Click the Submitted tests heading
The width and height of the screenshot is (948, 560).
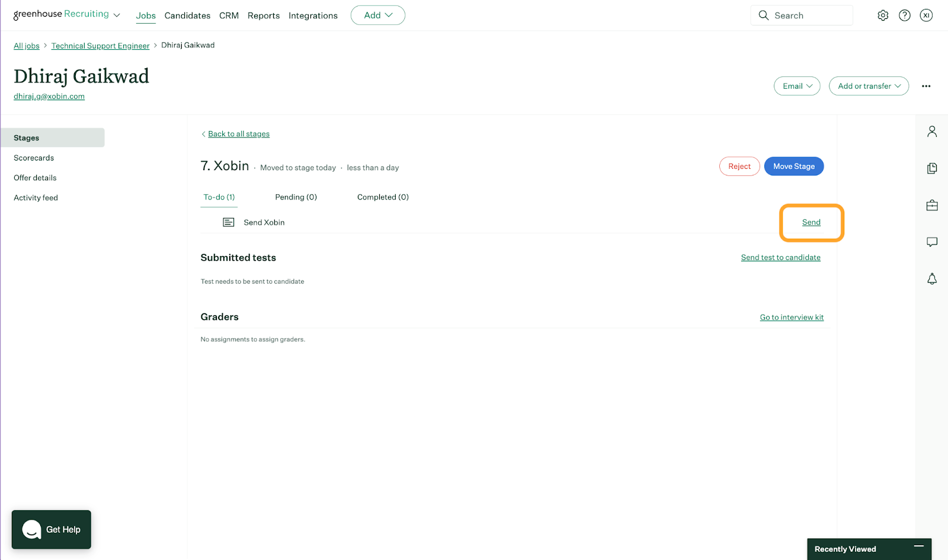(x=238, y=258)
